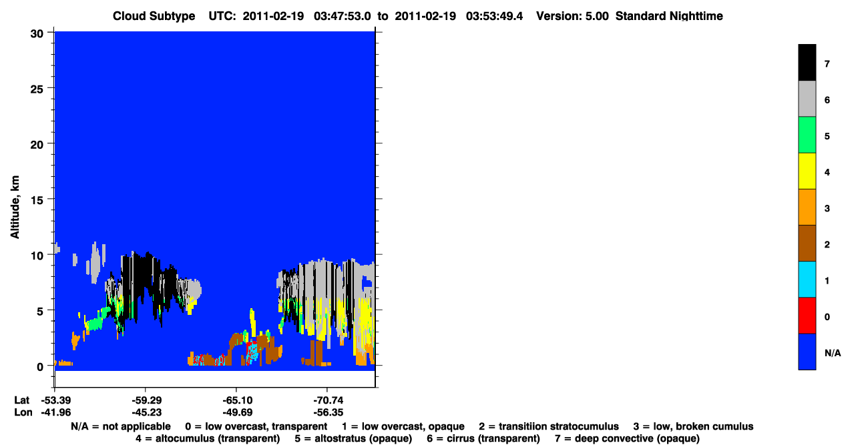Click the latitude value -53.39
Viewport: 868px width, 445px height.
tap(55, 400)
